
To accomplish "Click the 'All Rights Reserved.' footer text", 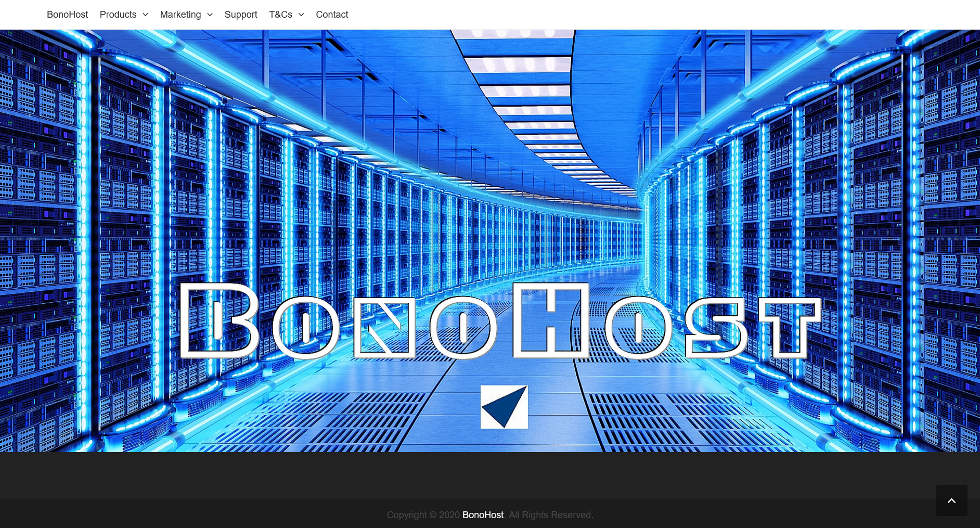I will tap(551, 515).
